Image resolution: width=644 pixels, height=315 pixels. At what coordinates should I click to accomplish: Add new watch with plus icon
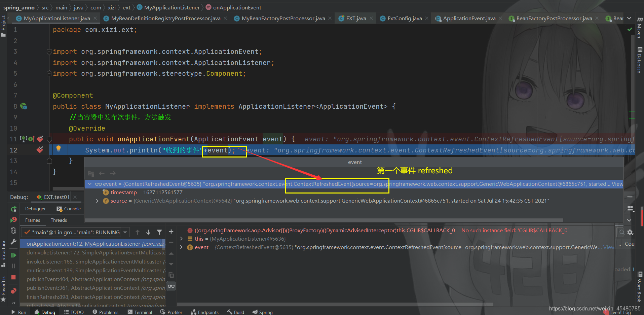coord(171,232)
